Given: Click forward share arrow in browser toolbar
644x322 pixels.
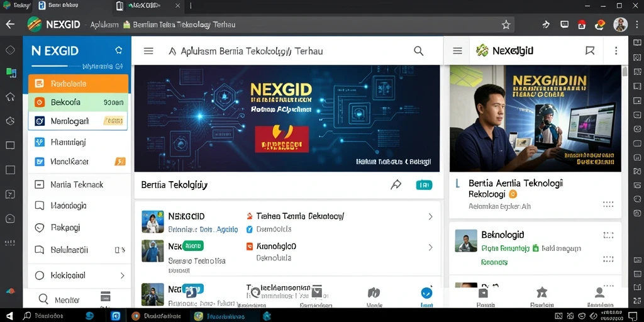Looking at the screenshot, I should tap(546, 25).
